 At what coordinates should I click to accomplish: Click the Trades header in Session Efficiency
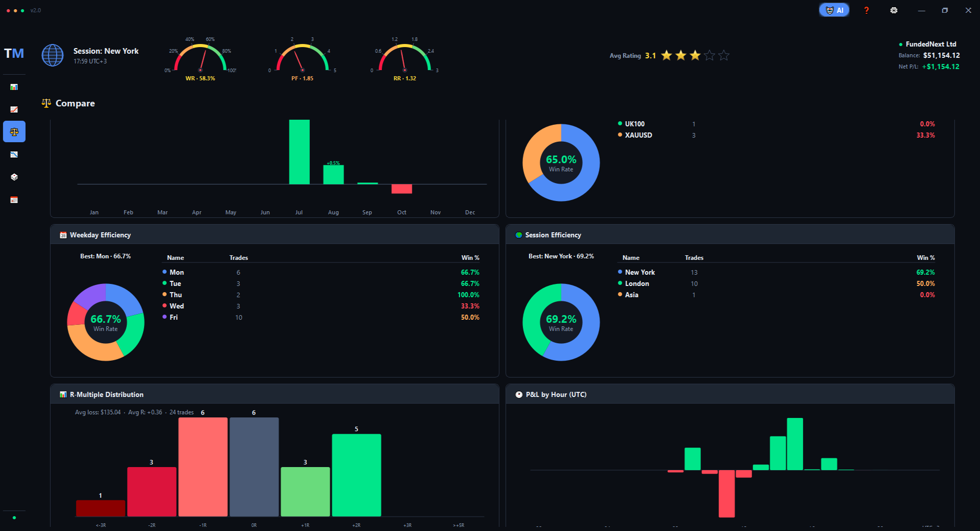(694, 258)
